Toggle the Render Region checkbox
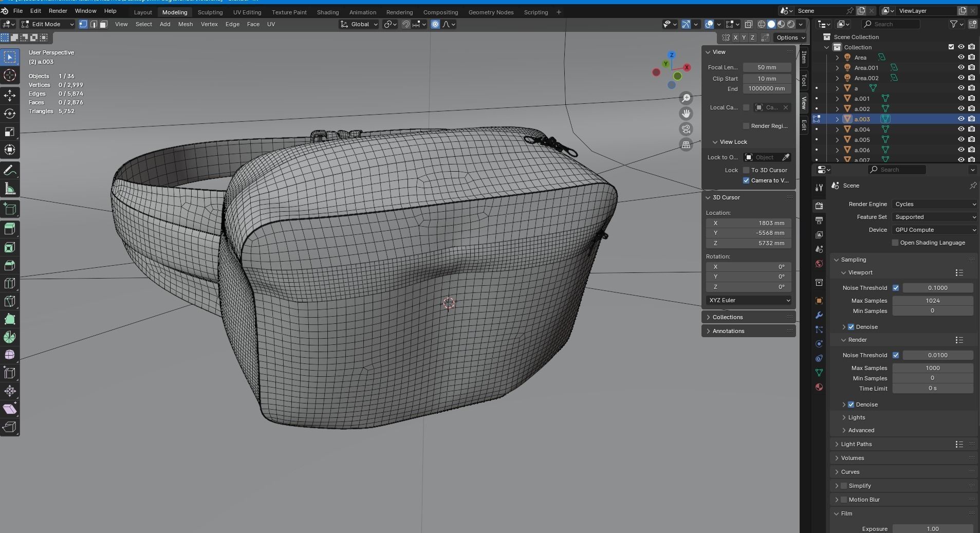Viewport: 980px width, 533px height. pos(746,126)
